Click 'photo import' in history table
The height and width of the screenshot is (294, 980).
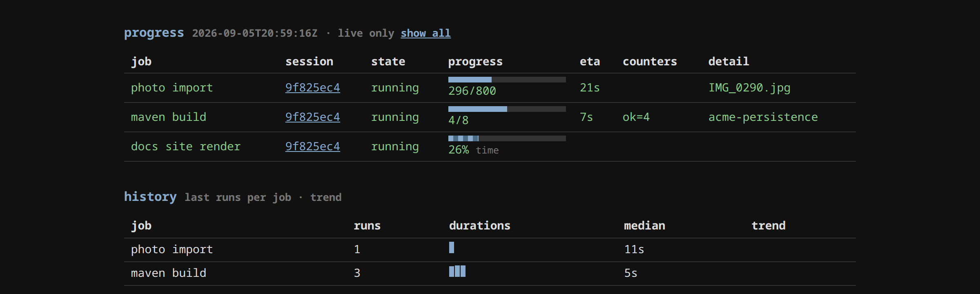172,249
